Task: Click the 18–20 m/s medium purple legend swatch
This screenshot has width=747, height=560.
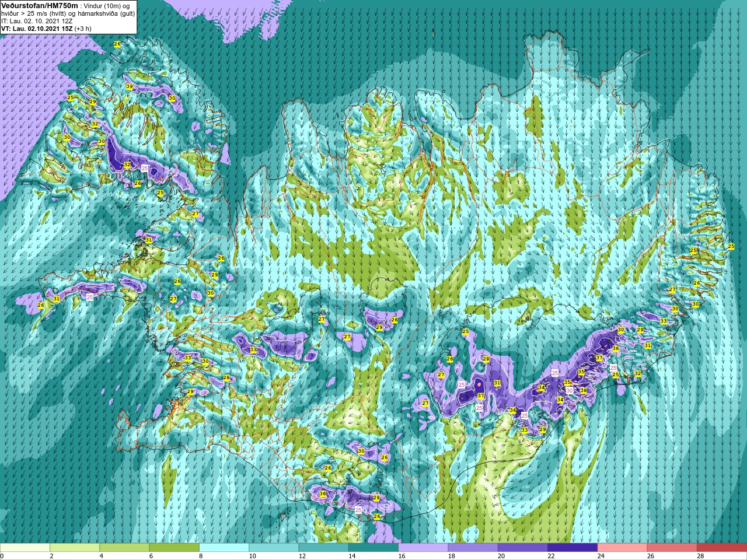Action: tap(473, 548)
